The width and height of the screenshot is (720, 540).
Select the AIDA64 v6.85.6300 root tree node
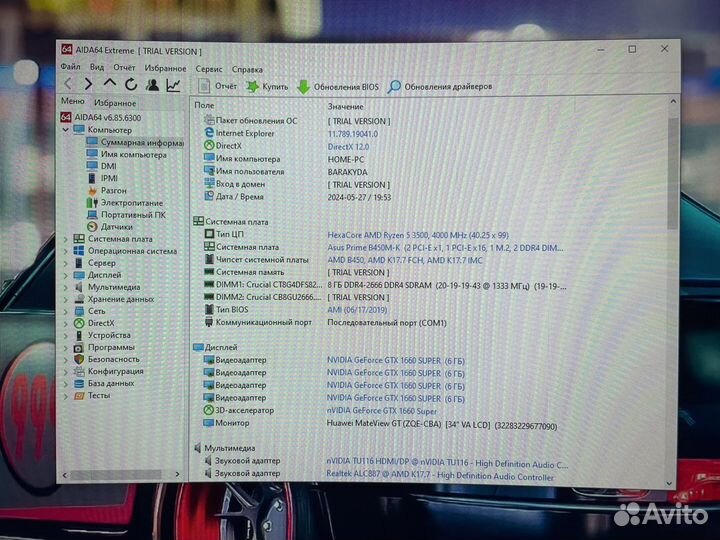pos(101,118)
